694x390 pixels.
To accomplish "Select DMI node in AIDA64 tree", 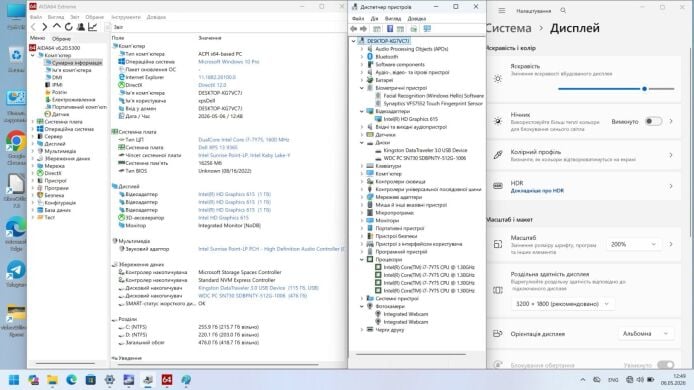I will [57, 77].
